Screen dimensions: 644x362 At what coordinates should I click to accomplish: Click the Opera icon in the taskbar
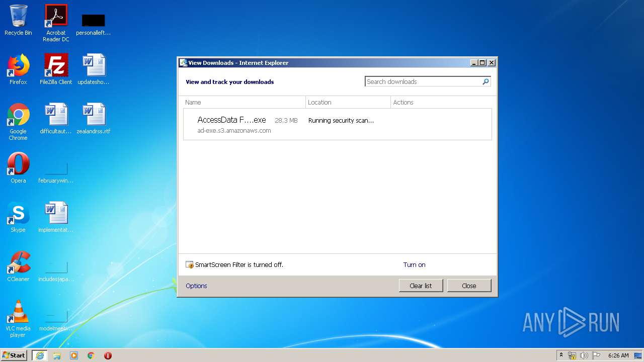coord(108,355)
